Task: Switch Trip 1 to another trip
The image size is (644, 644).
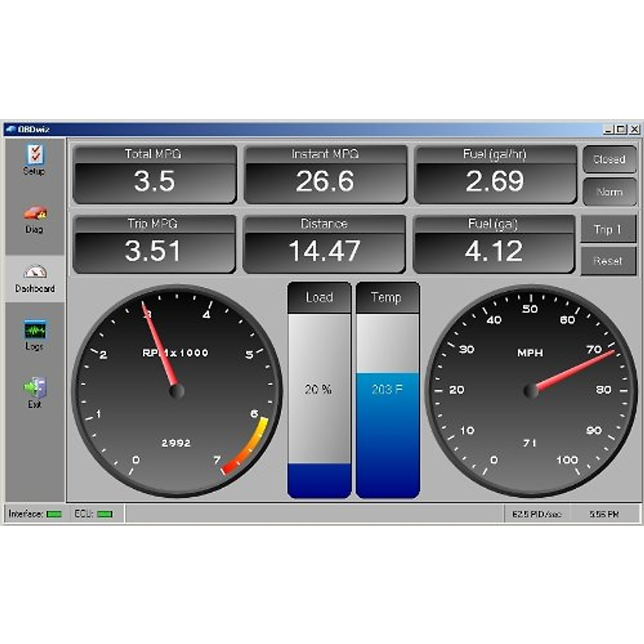Action: pyautogui.click(x=609, y=229)
